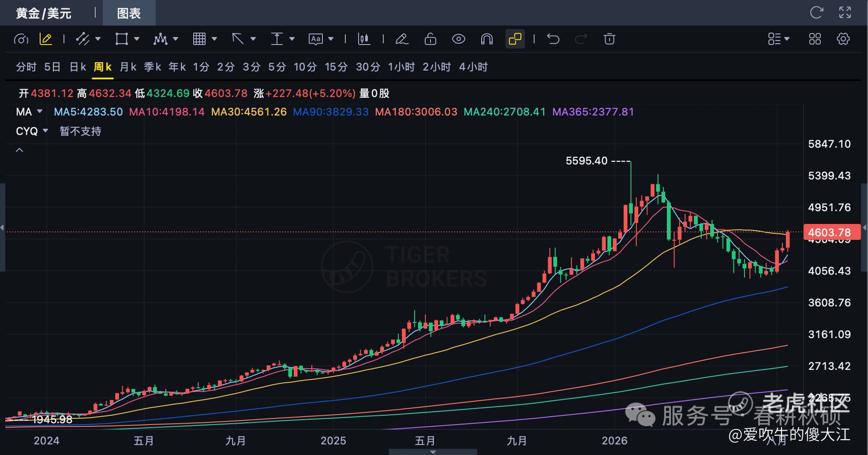Toggle the highlighted link drawing mode

pyautogui.click(x=515, y=39)
